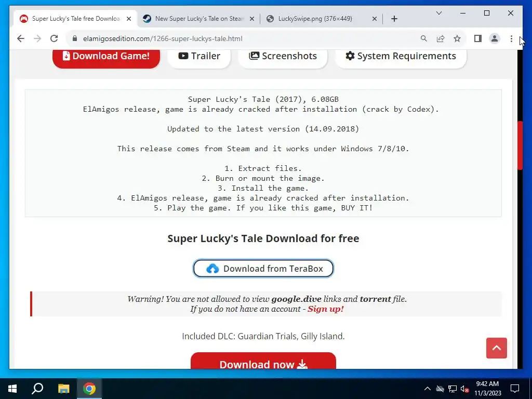Close the LuckySwipe.png tab
The image size is (532, 399).
375,19
